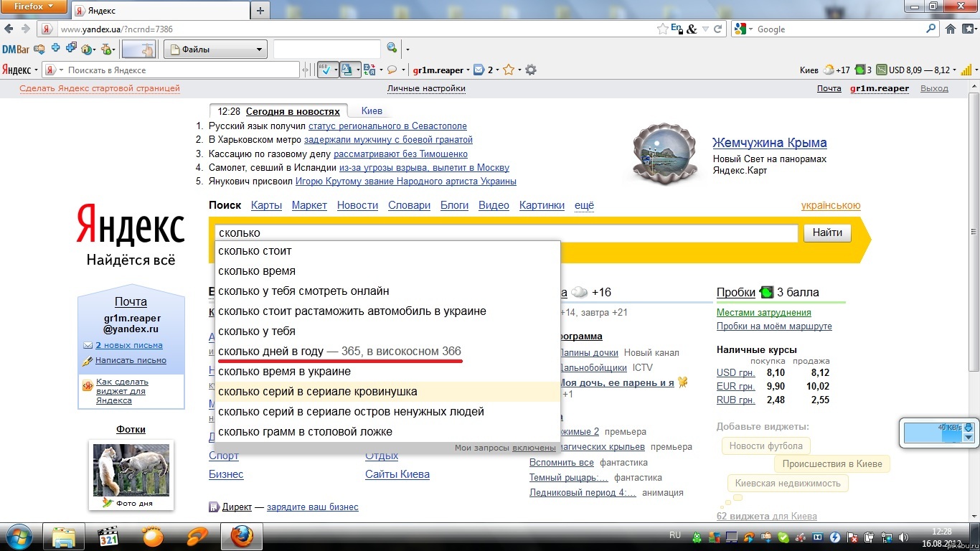
Task: Switch language via українською link
Action: coord(831,205)
